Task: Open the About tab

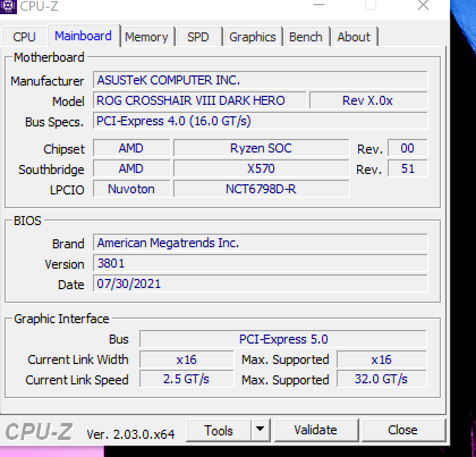Action: pyautogui.click(x=354, y=37)
